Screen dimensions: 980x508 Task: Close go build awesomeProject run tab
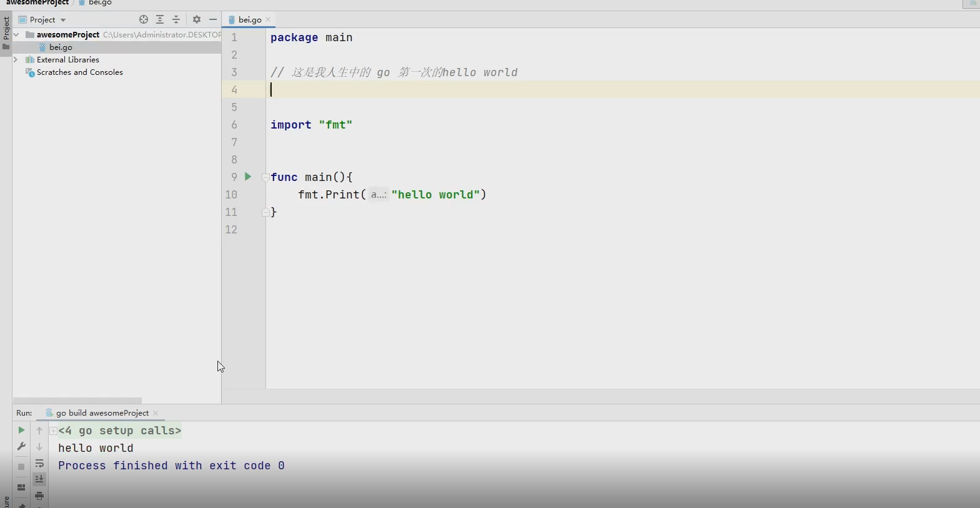[x=156, y=413]
